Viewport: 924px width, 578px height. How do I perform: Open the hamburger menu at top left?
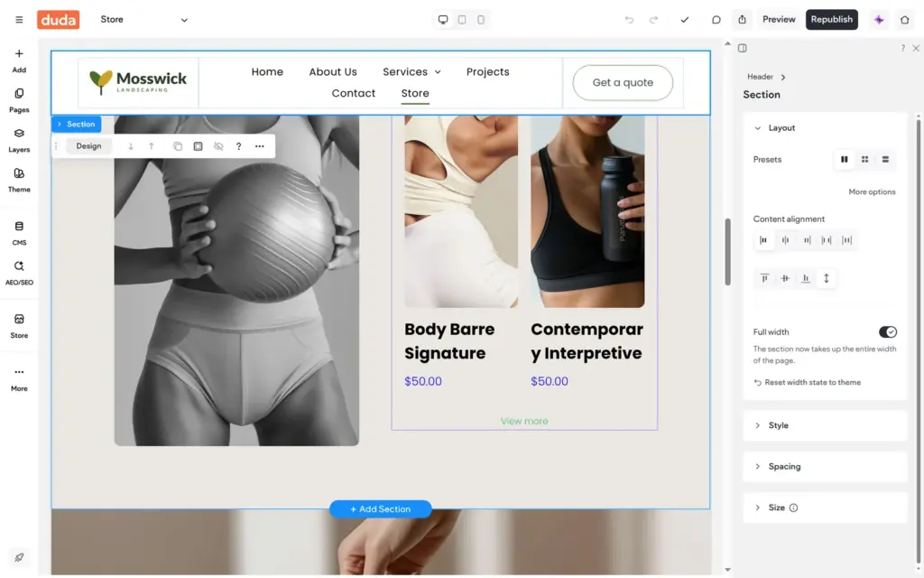(19, 20)
